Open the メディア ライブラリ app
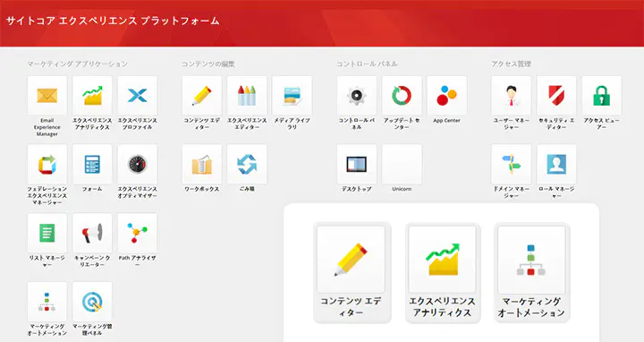Image resolution: width=644 pixels, height=342 pixels. (x=292, y=96)
